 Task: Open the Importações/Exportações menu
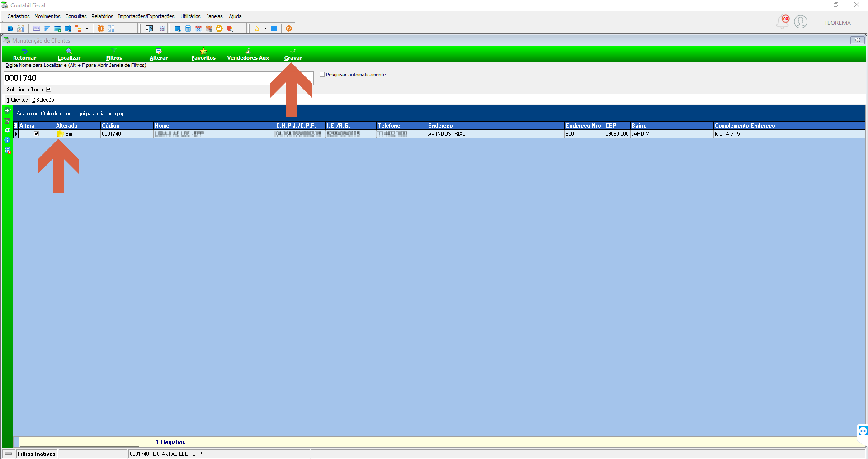pos(146,16)
